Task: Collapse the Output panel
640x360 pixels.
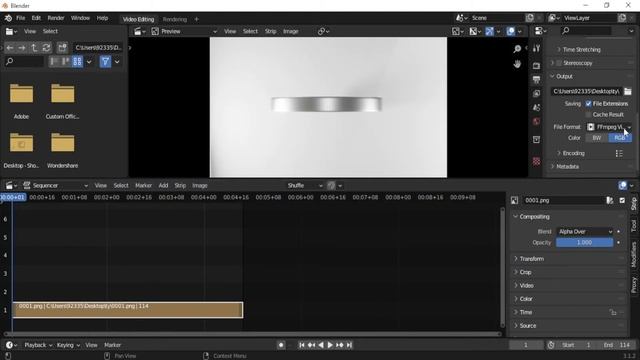Action: pos(564,76)
